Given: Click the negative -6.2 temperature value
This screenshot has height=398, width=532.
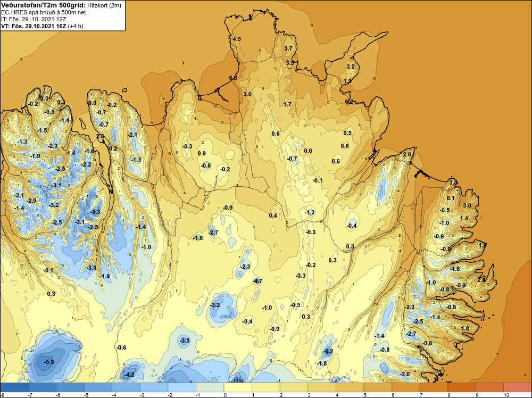Looking at the screenshot, I should tap(328, 352).
